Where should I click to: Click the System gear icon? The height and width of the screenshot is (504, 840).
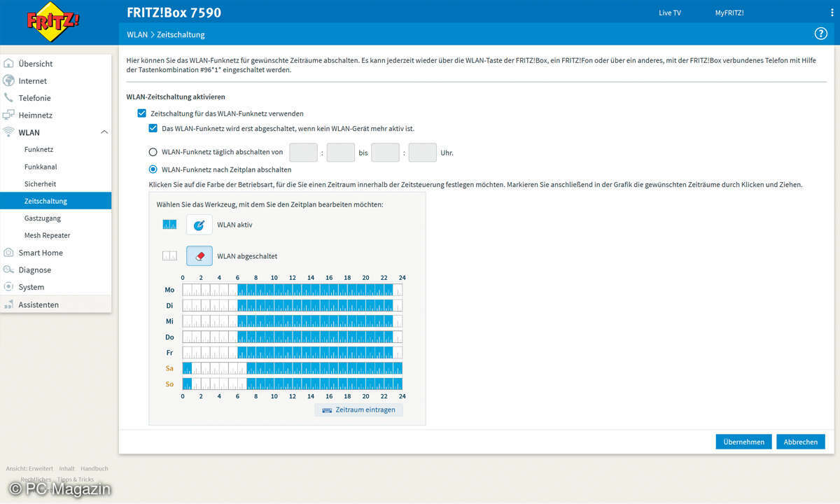click(x=8, y=287)
